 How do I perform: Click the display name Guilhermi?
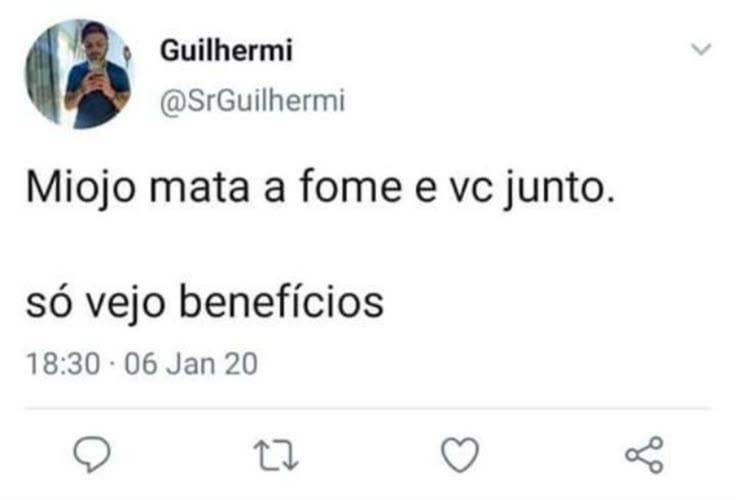tap(226, 50)
